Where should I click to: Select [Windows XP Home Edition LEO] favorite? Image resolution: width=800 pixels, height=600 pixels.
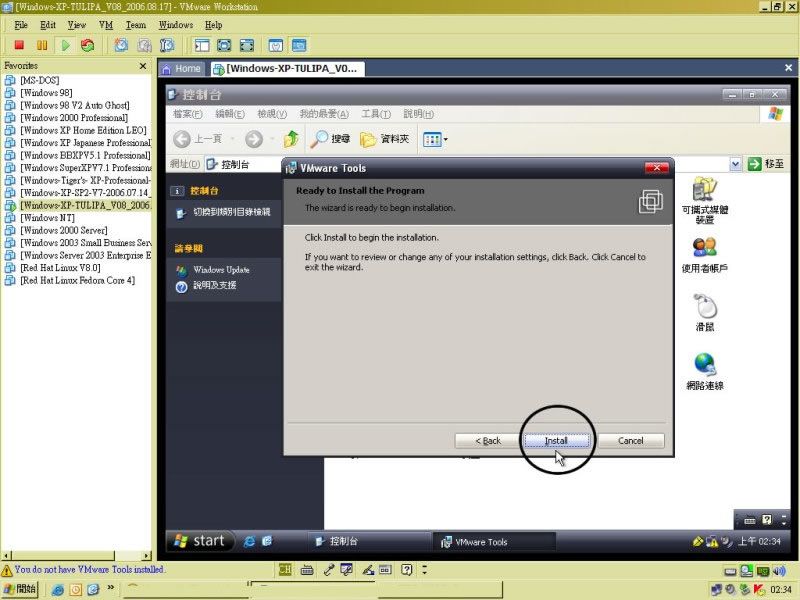(83, 130)
